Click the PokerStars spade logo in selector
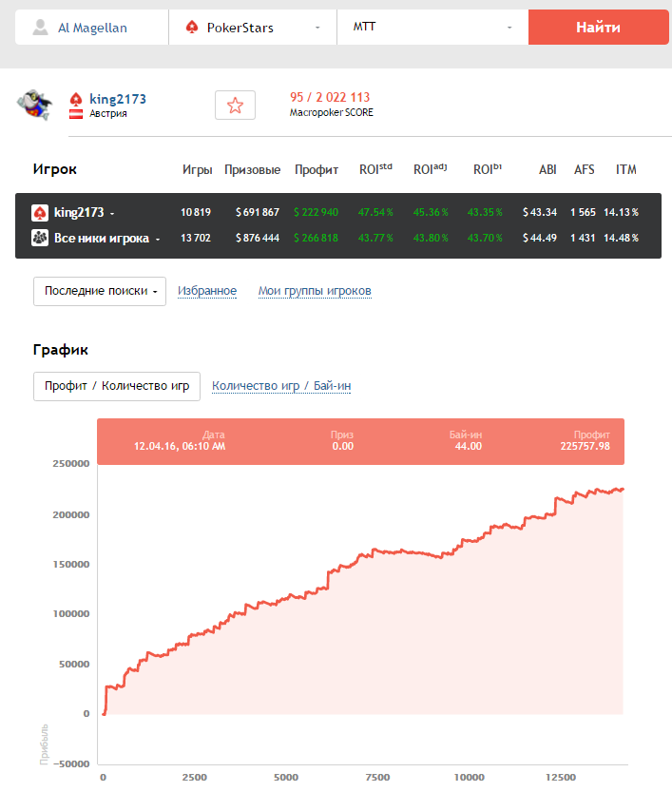672x792 pixels. (192, 28)
